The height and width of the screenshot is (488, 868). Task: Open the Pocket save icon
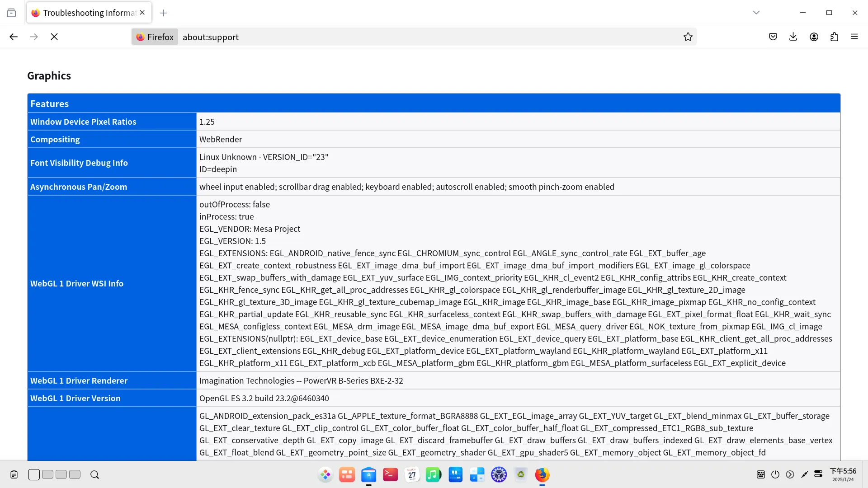click(773, 37)
